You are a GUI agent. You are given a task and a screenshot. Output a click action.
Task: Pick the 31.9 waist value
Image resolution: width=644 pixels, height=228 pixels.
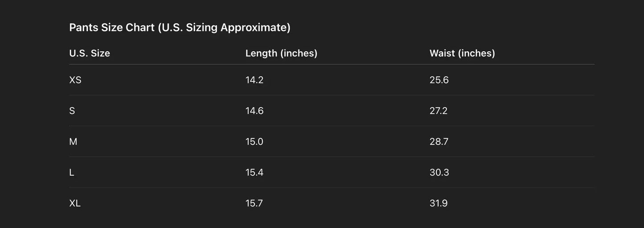coord(439,203)
